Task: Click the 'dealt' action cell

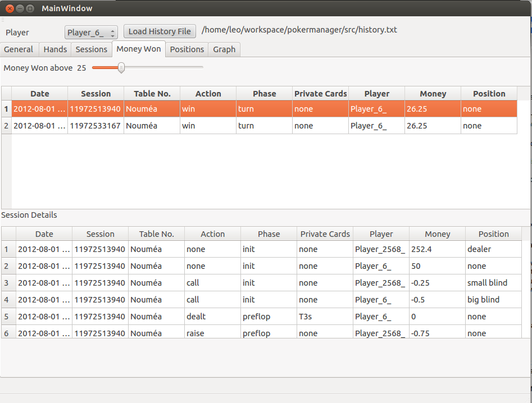Action: tap(212, 316)
